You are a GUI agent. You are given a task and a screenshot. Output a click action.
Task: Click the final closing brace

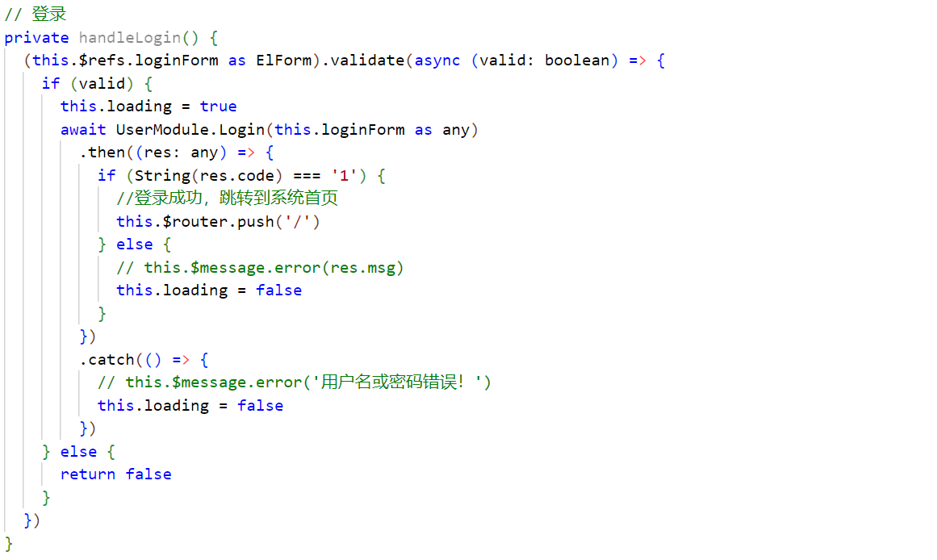[x=7, y=543]
